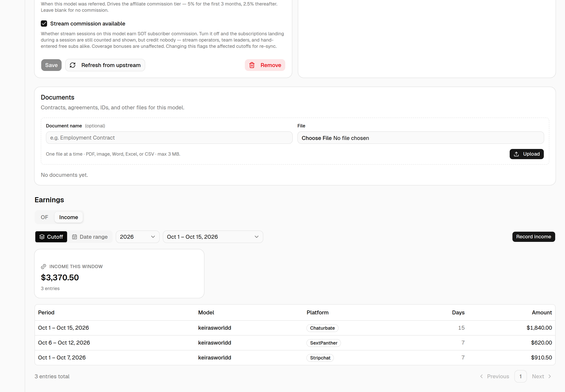Click the Stripchat platform badge
This screenshot has width=565, height=392.
(x=320, y=358)
